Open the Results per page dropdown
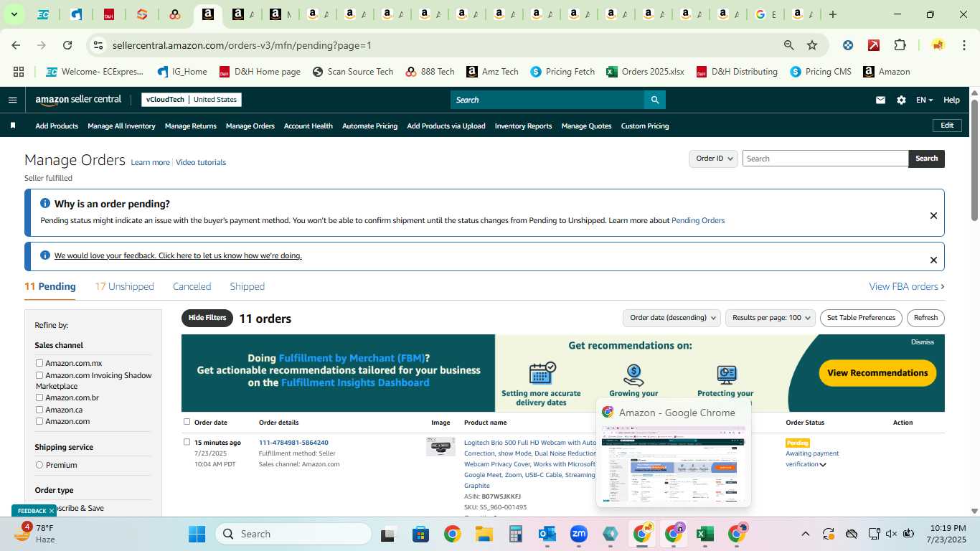This screenshot has width=980, height=551. click(x=771, y=318)
